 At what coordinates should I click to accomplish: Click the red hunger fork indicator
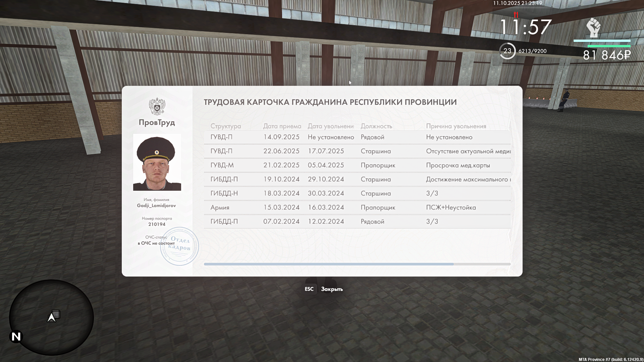coord(516,15)
